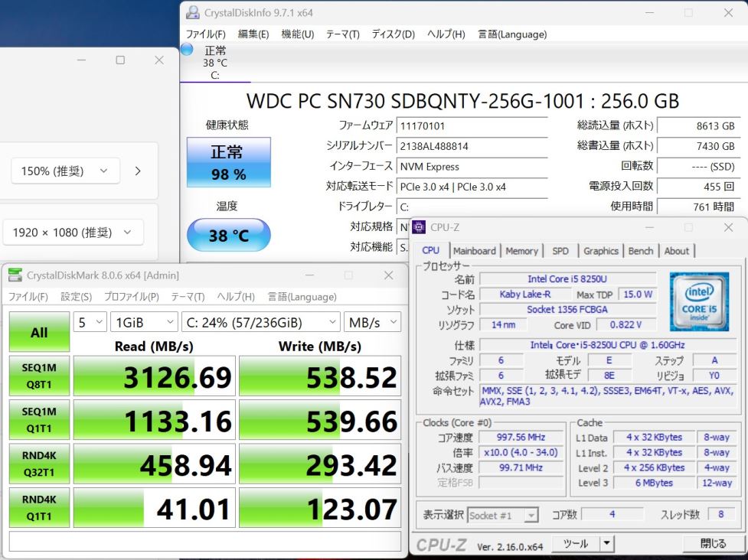Click the serial number field 2138AL488814
748x560 pixels.
472,146
